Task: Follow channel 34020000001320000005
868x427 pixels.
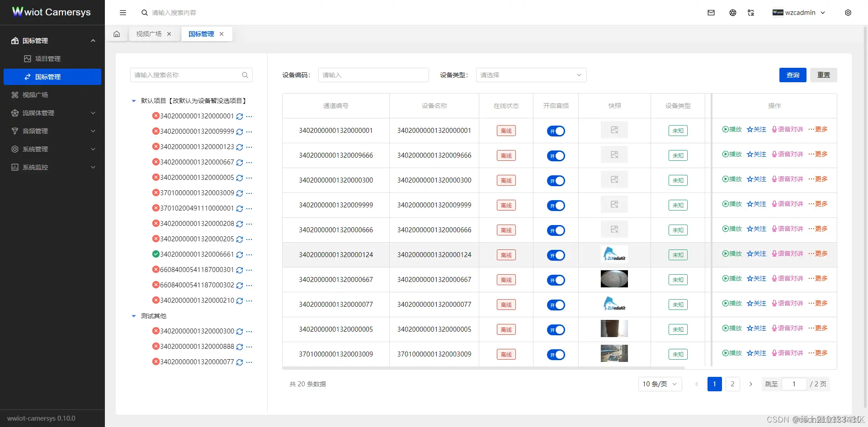Action: [756, 328]
